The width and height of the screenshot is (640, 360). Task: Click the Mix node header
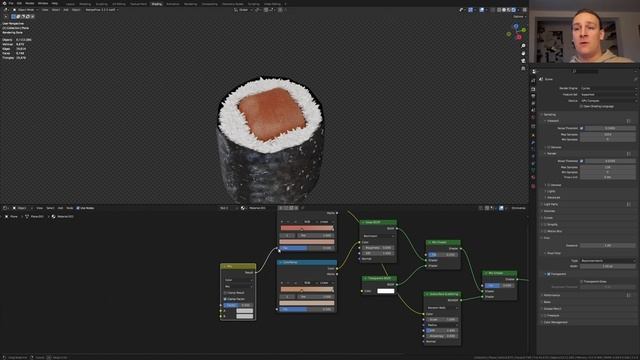(238, 266)
